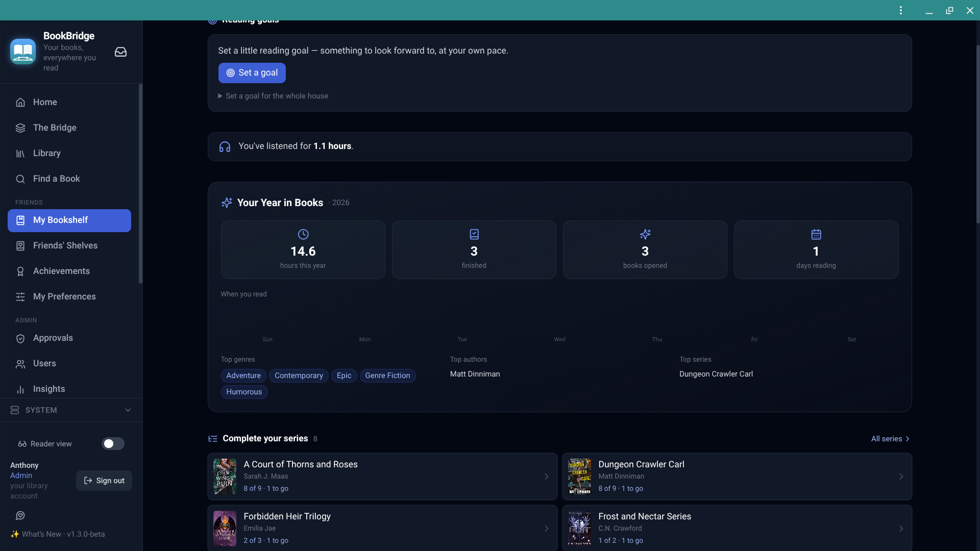
Task: Open Friends' Shelves
Action: coord(69,246)
